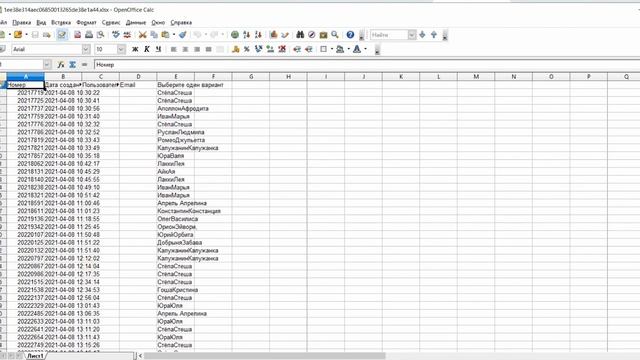Apply the Font Color
Image resolution: width=640 pixels, height=360 pixels.
click(357, 49)
